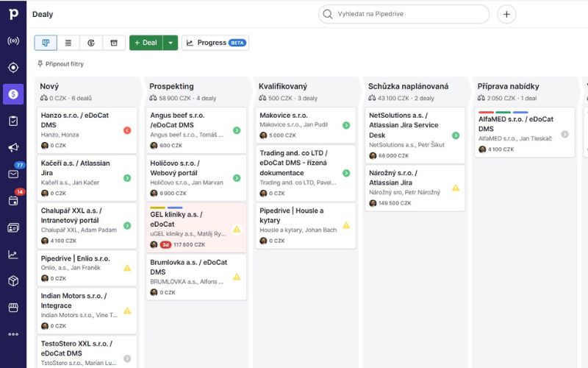Open Progress BETA view
The width and height of the screenshot is (588, 368).
click(x=215, y=43)
